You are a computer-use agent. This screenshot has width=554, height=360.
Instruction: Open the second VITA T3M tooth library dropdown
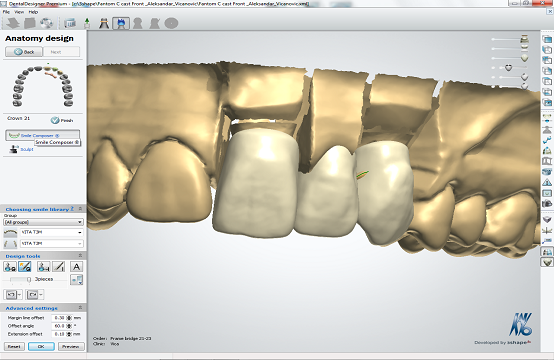[x=51, y=243]
